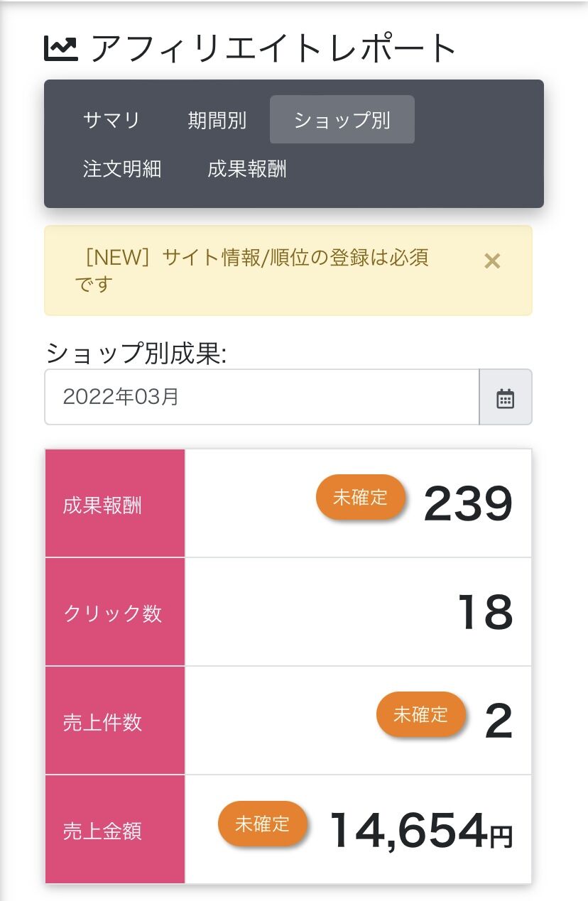This screenshot has height=901, width=588.
Task: Select the ショップ別 tab
Action: click(342, 120)
